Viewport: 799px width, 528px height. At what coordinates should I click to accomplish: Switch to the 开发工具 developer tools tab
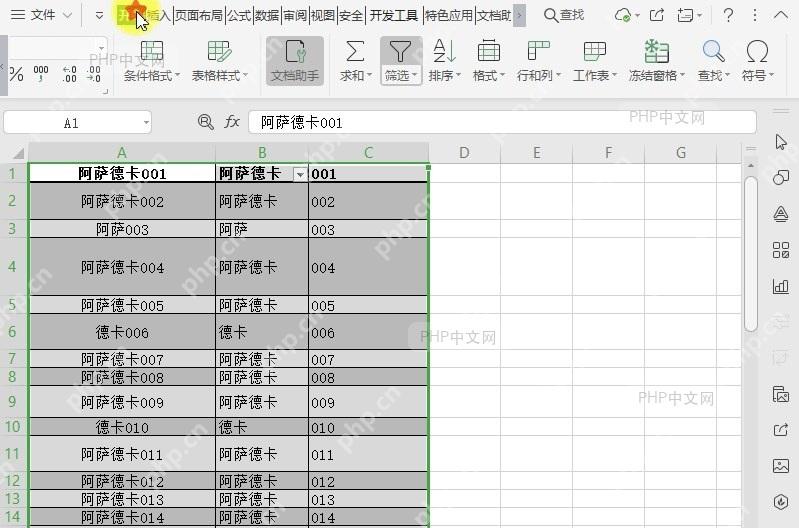(393, 16)
